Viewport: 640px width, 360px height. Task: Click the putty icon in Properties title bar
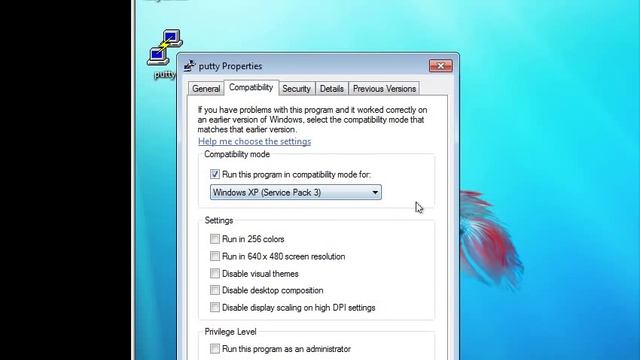(189, 66)
